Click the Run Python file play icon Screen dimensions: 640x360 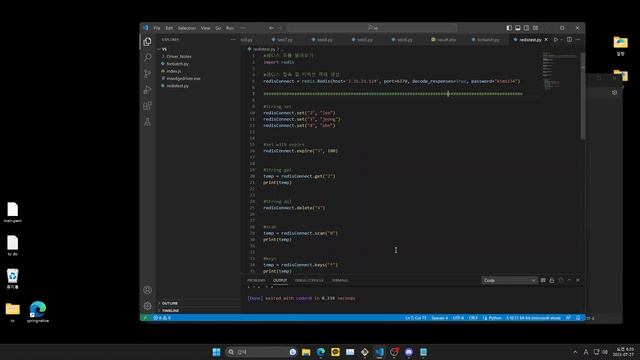(x=556, y=40)
